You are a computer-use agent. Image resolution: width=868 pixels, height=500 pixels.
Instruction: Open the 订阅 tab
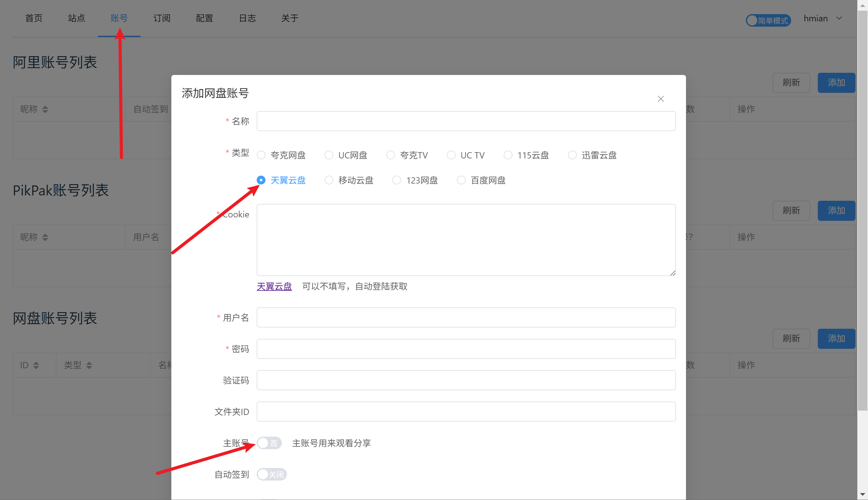coord(162,19)
